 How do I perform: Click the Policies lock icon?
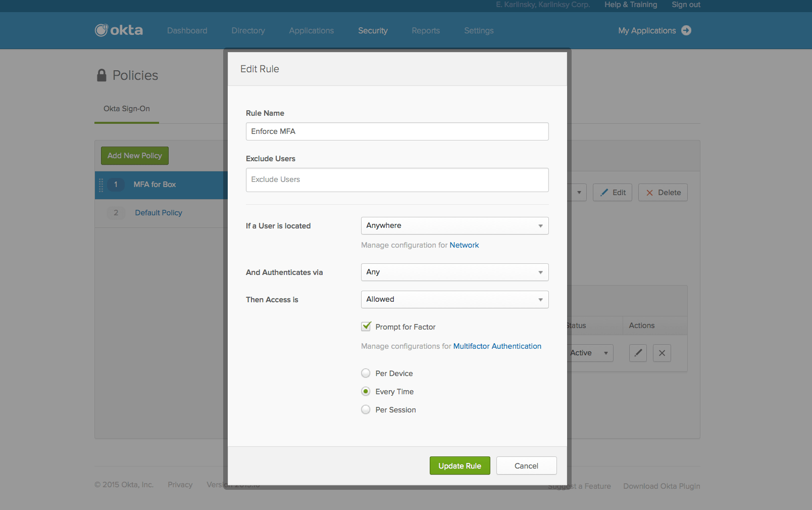pyautogui.click(x=101, y=75)
